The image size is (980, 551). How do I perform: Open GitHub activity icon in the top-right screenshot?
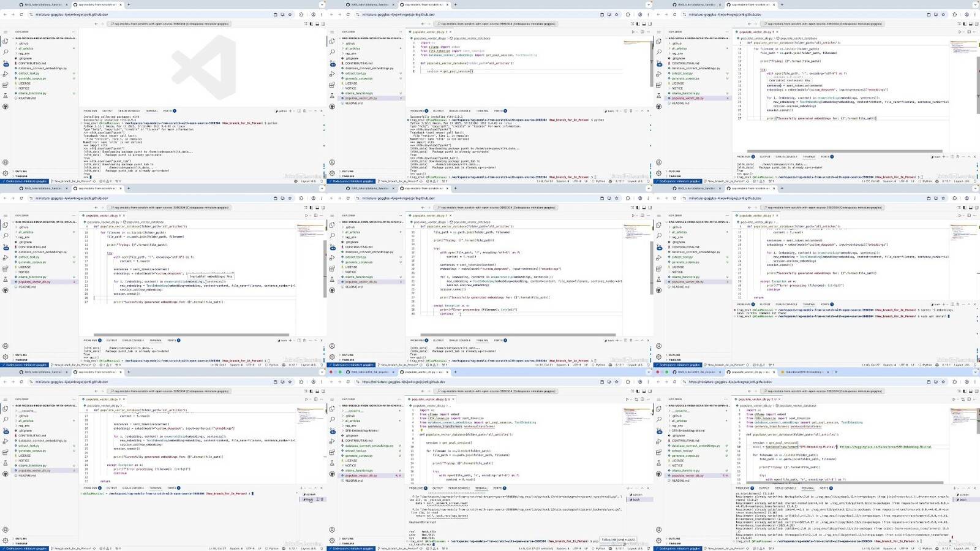[x=658, y=107]
